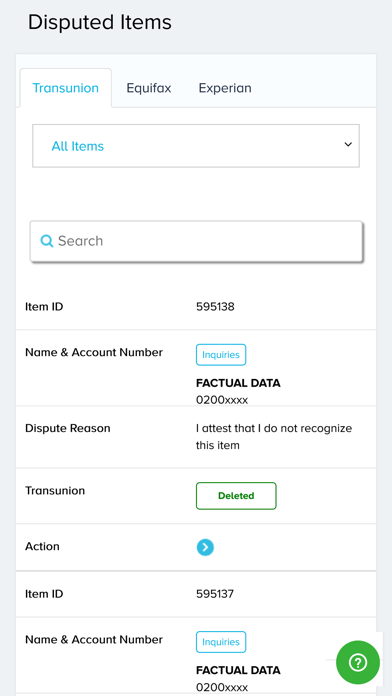
Task: Open the All Items filter combo box
Action: tap(196, 146)
